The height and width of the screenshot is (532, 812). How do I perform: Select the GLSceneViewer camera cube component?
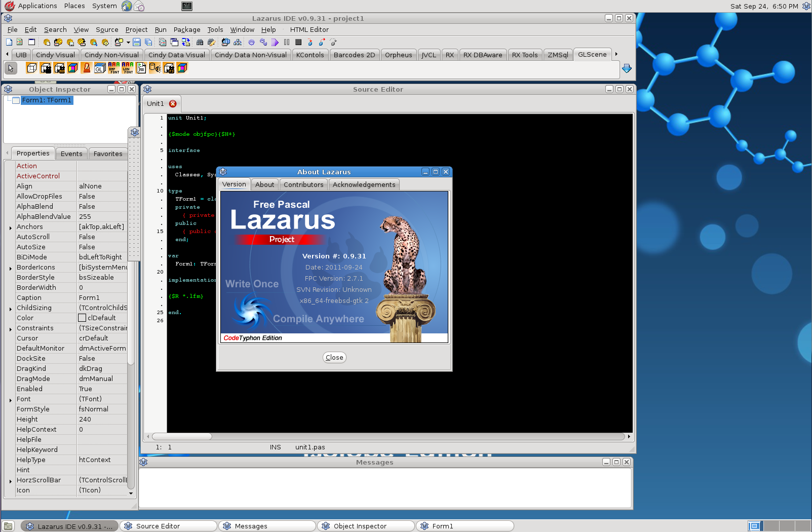(45, 68)
